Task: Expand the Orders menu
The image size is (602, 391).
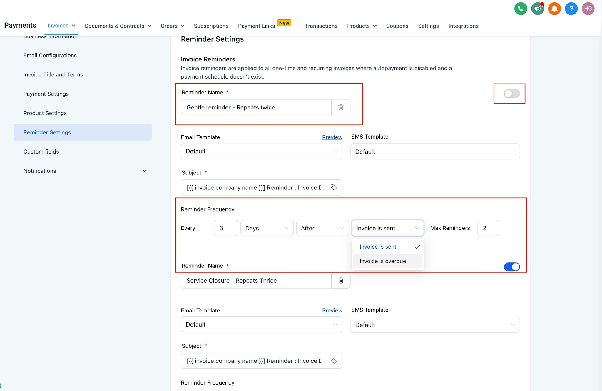Action: tap(172, 26)
